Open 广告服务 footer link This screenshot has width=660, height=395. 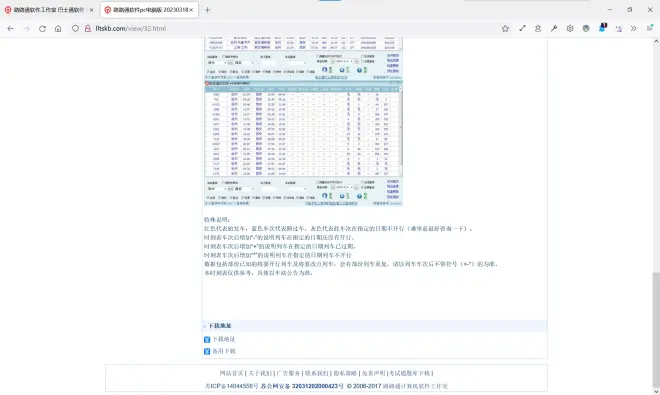(x=288, y=373)
